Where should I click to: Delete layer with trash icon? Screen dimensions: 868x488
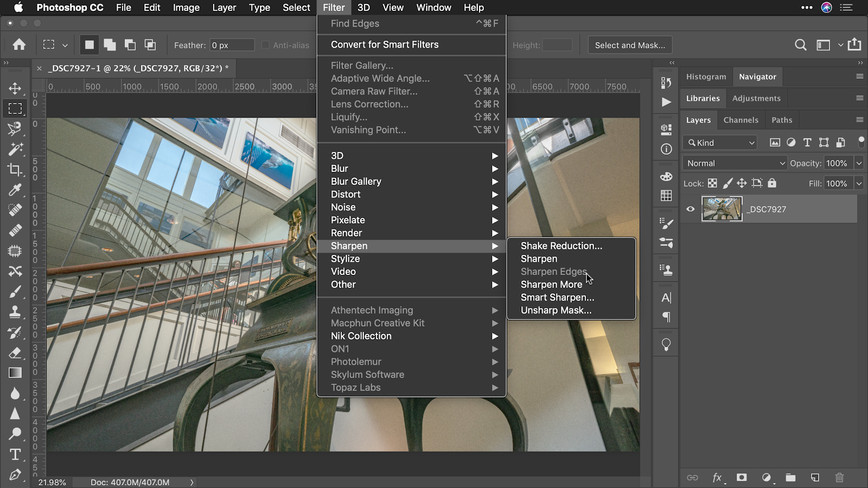[839, 478]
